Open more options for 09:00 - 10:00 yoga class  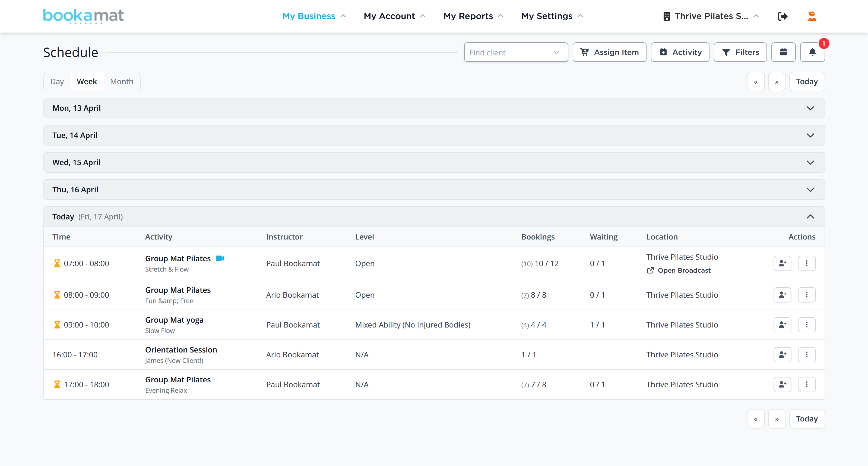tap(807, 325)
